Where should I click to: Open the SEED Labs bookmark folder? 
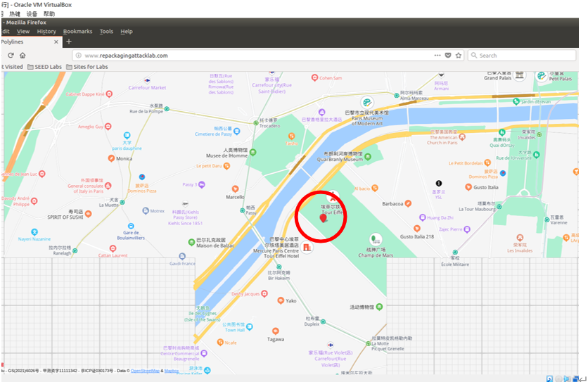coord(44,67)
